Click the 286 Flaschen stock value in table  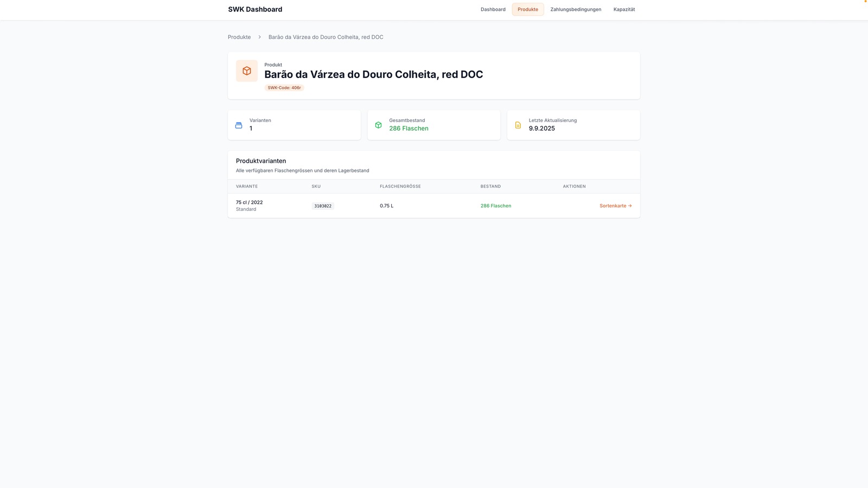point(496,206)
